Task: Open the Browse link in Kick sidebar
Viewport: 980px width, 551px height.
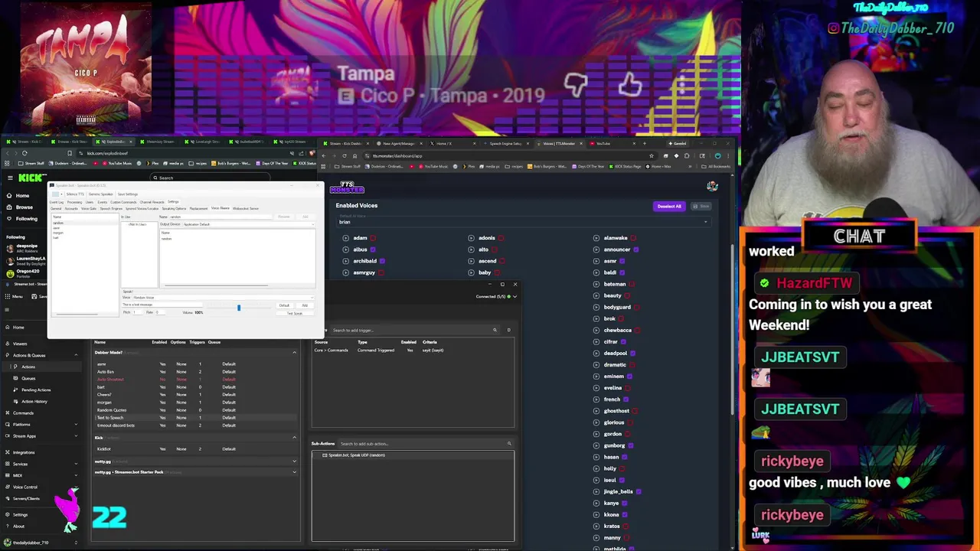Action: click(24, 207)
